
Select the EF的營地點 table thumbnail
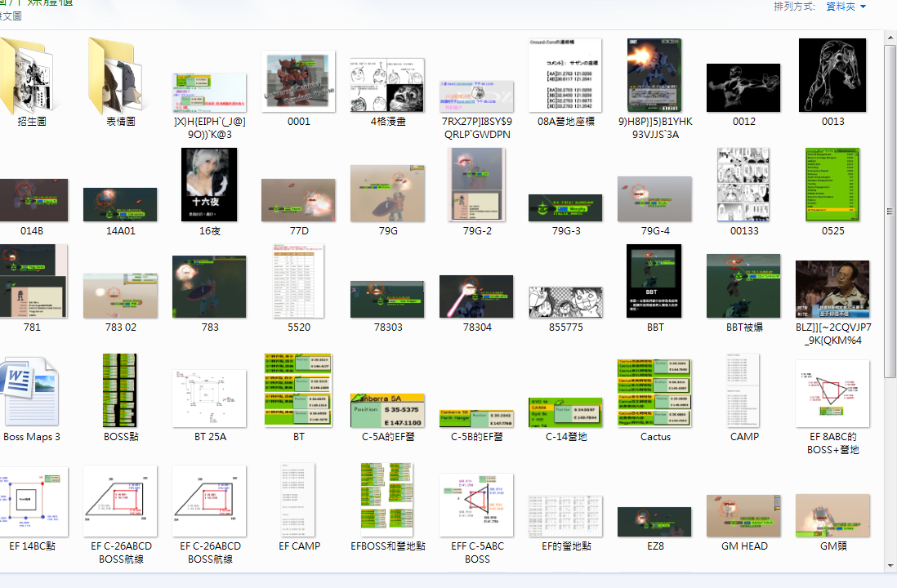tap(565, 516)
